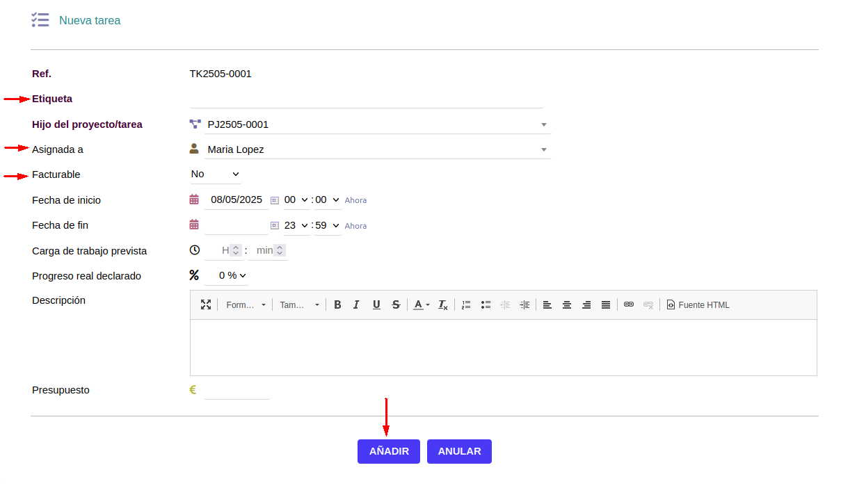
Task: Open the Facturable dropdown showing No
Action: [x=216, y=174]
